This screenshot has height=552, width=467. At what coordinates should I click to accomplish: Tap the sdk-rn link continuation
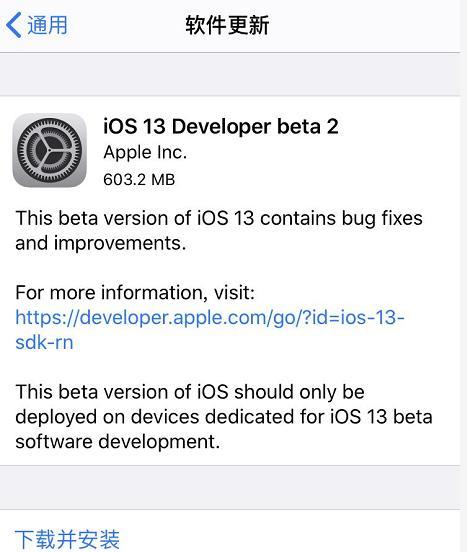[x=44, y=342]
